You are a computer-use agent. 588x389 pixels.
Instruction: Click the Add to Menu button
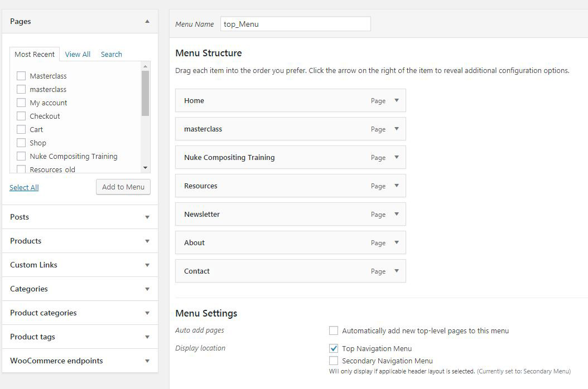(123, 187)
